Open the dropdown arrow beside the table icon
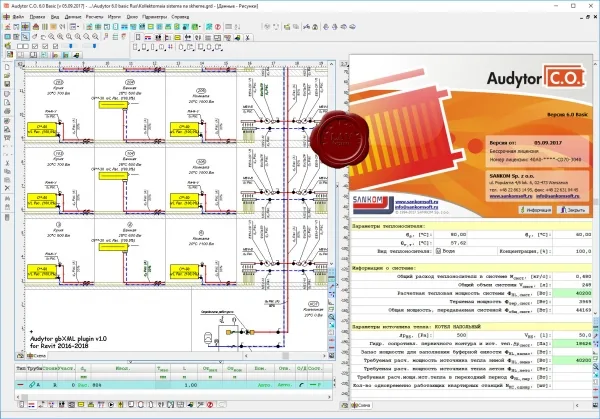The height and width of the screenshot is (419, 600). (x=78, y=27)
